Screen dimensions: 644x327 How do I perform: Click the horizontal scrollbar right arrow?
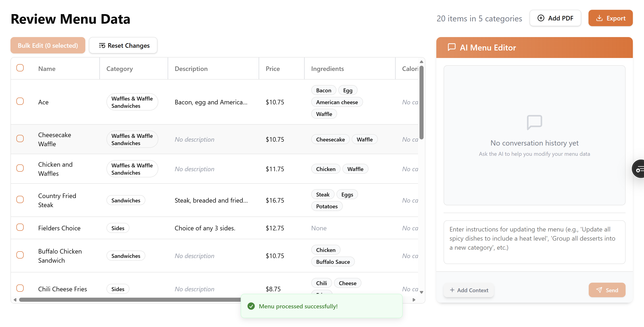click(x=414, y=300)
